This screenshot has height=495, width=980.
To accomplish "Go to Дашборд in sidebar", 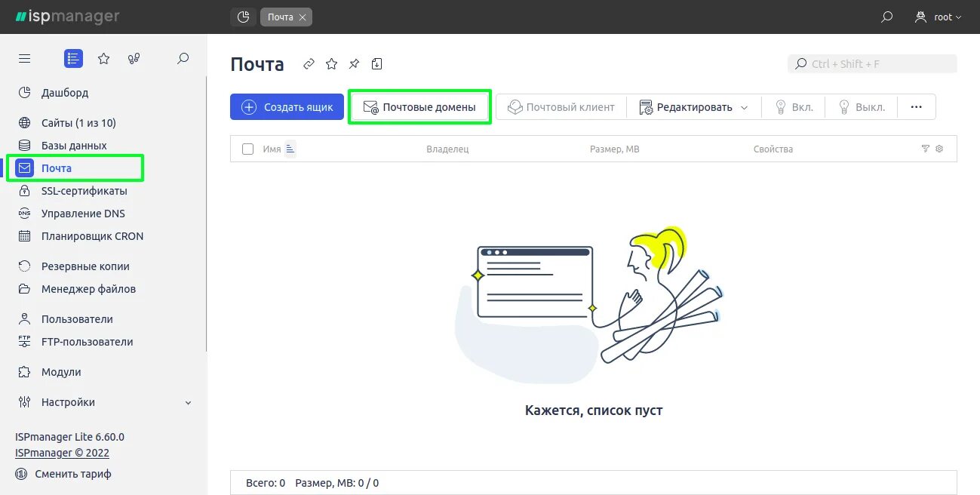I will (x=65, y=93).
